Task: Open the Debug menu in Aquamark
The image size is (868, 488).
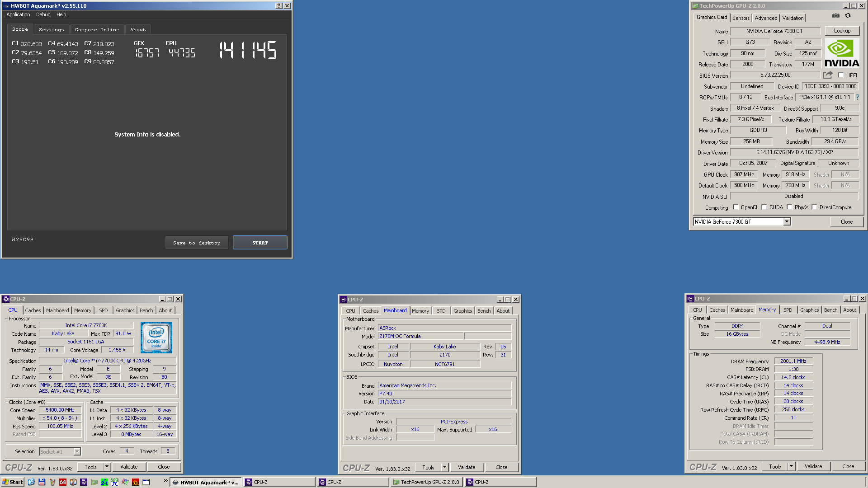Action: (x=43, y=14)
